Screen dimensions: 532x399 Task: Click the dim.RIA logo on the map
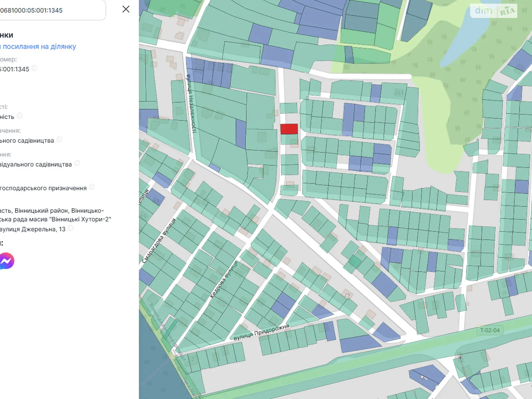tap(494, 11)
